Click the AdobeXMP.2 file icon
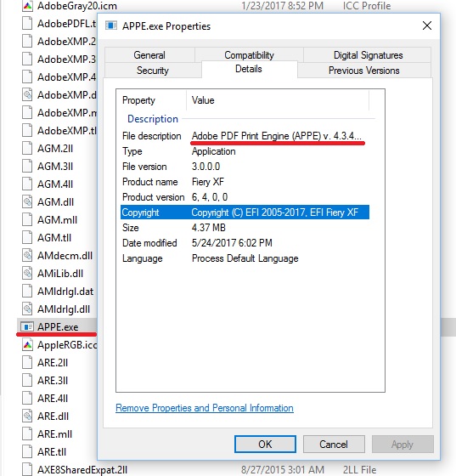The image size is (456, 476). coord(27,42)
